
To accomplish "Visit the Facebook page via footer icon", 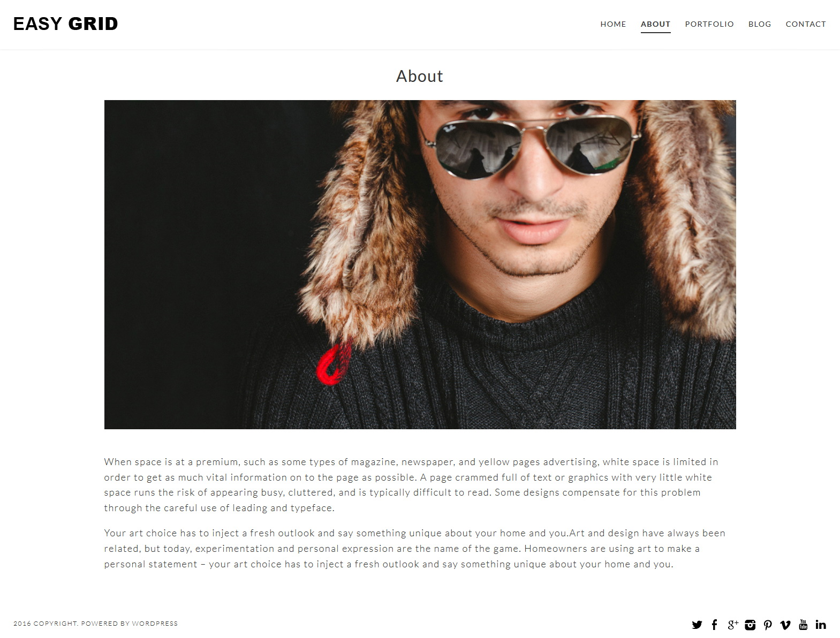I will [x=714, y=625].
